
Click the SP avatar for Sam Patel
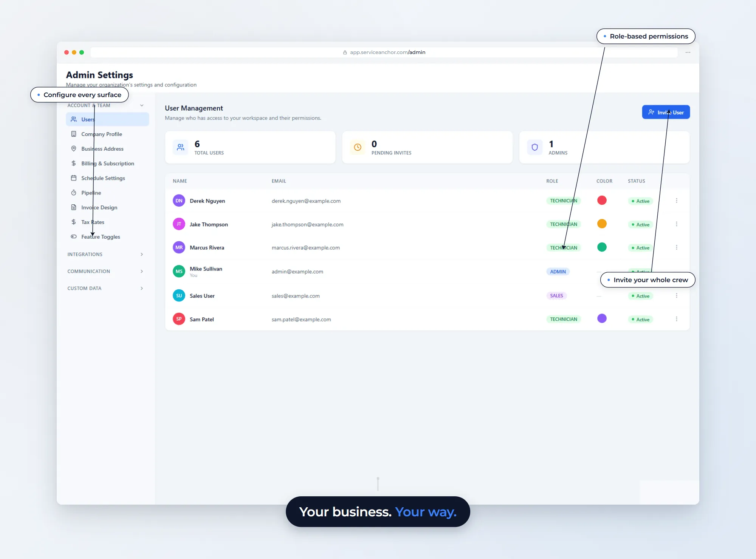point(179,319)
